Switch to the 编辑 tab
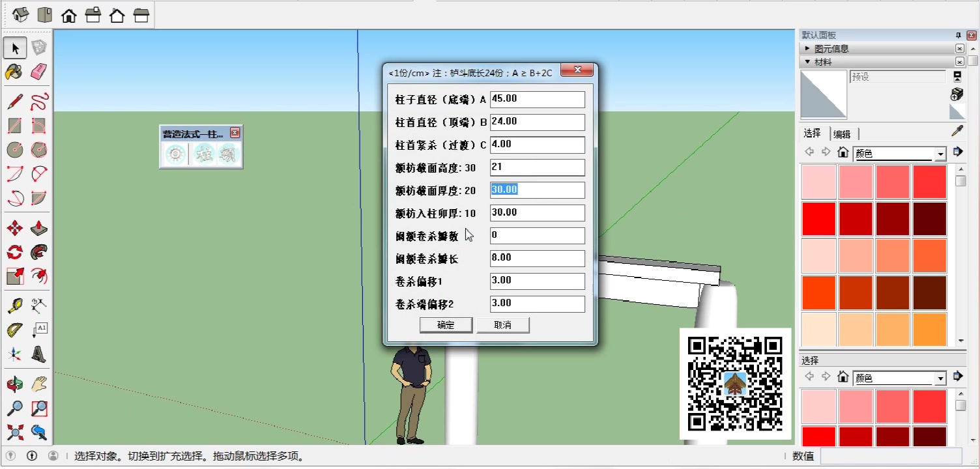980x469 pixels. tap(842, 134)
